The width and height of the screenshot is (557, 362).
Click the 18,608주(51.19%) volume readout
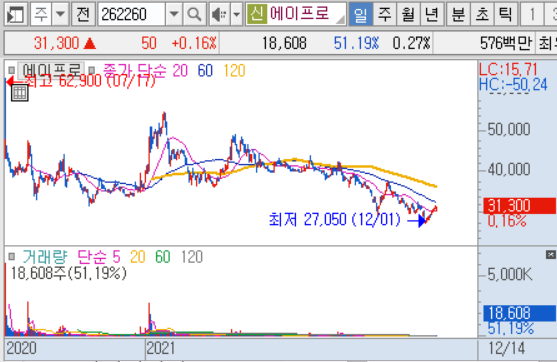69,273
